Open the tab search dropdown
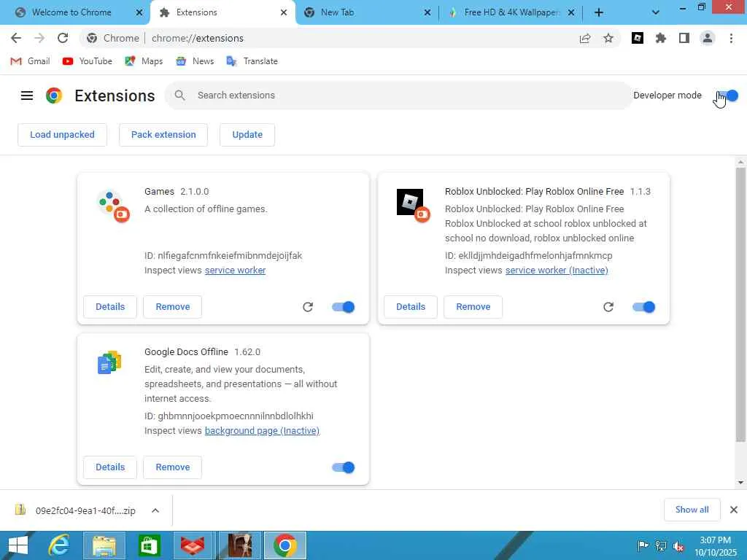This screenshot has width=747, height=560. point(656,12)
